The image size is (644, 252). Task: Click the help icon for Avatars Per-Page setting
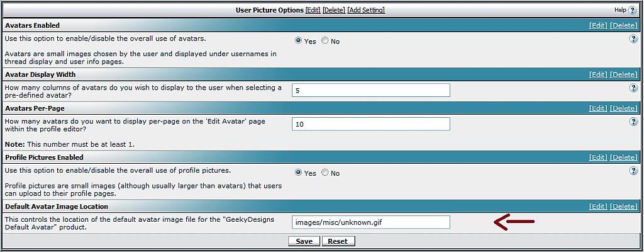633,122
